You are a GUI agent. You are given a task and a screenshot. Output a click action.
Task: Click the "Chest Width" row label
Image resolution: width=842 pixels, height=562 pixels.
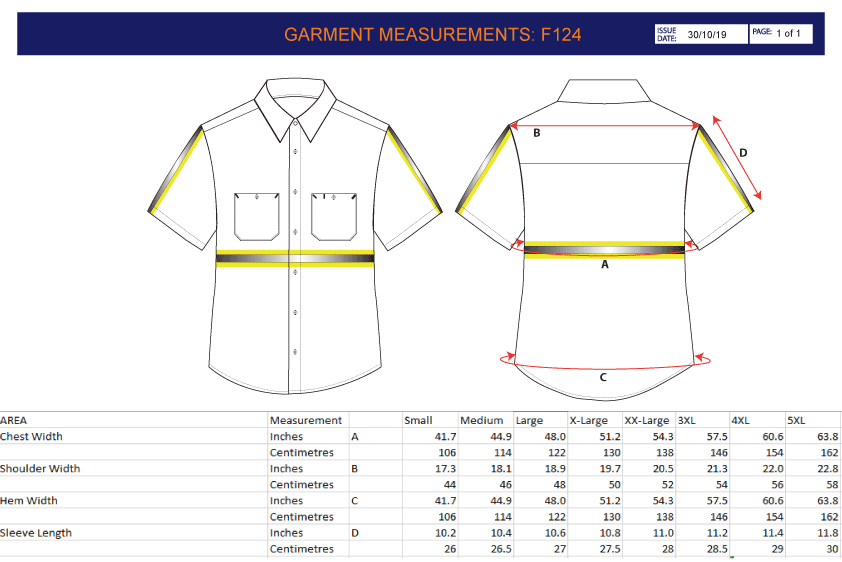pyautogui.click(x=31, y=436)
